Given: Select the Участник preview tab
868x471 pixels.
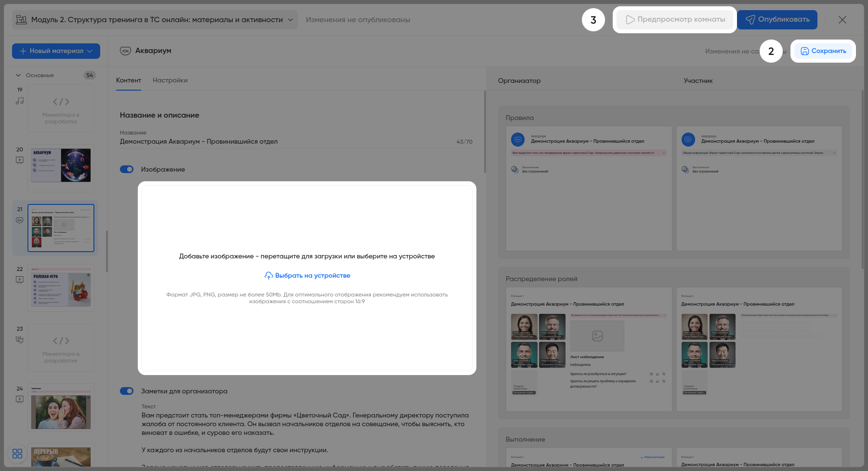Looking at the screenshot, I should (x=698, y=81).
